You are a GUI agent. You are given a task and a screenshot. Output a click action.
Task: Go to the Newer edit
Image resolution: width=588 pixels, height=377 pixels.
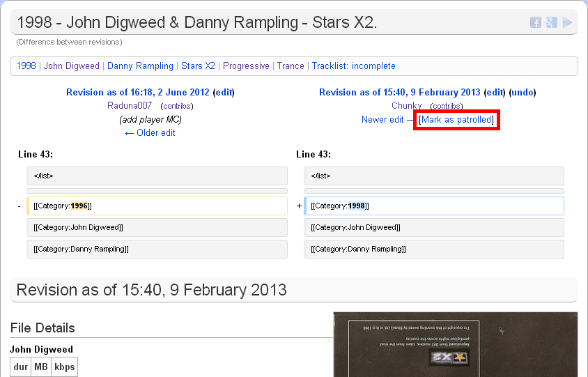382,120
